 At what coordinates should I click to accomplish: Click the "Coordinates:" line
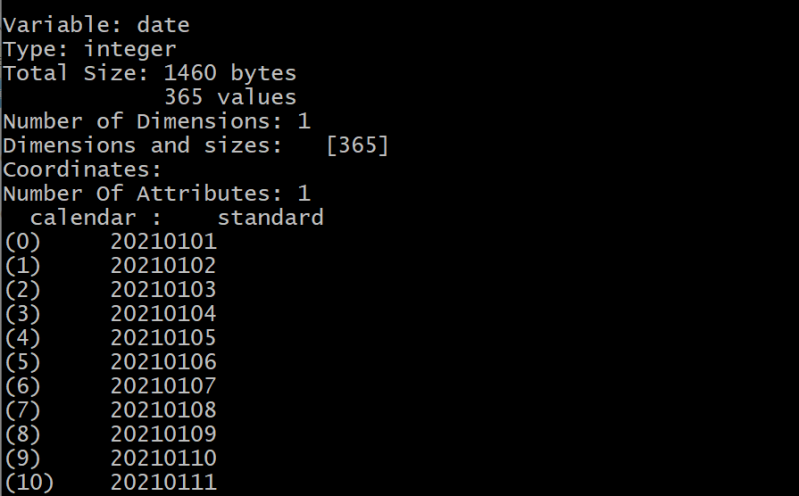click(x=82, y=169)
